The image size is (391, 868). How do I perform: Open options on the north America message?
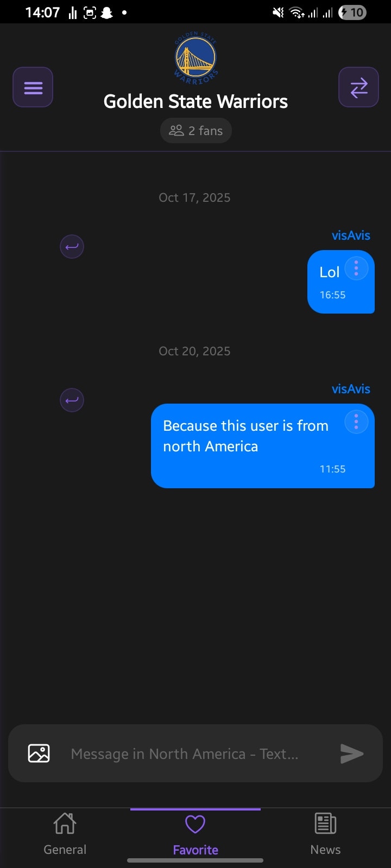point(356,422)
